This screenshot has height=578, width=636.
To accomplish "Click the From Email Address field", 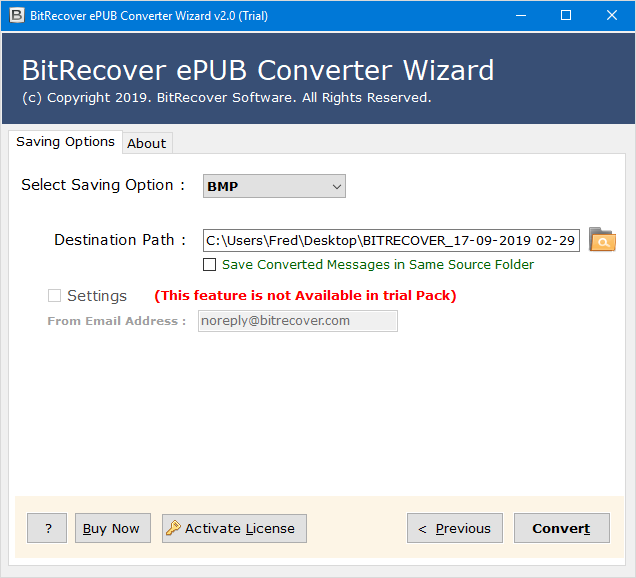I will coord(297,321).
